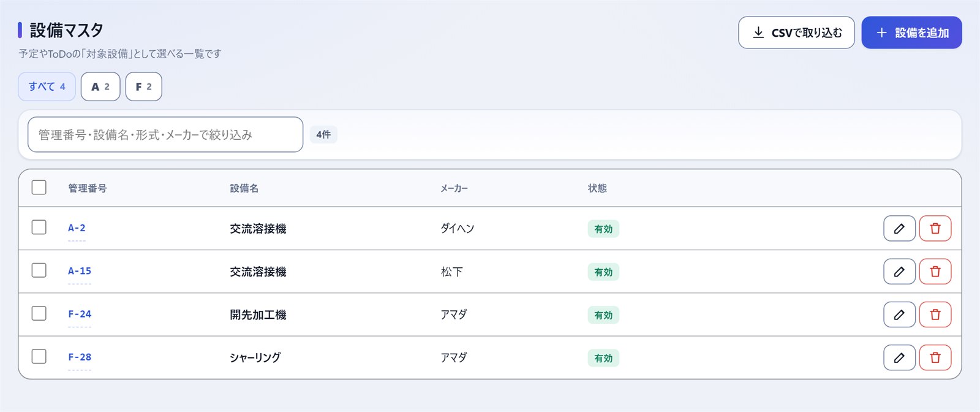Click the 設備を追加 button
Viewport: 980px width, 412px height.
click(911, 32)
